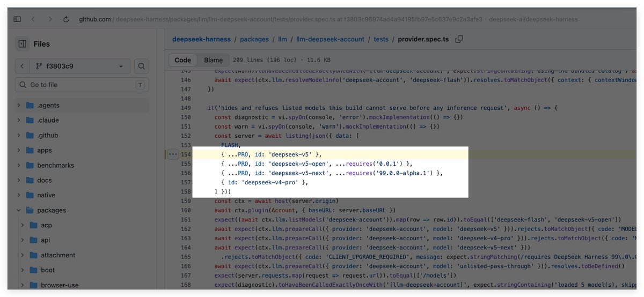The height and width of the screenshot is (297, 644).
Task: Expand the boot folder chevron
Action: pyautogui.click(x=23, y=270)
